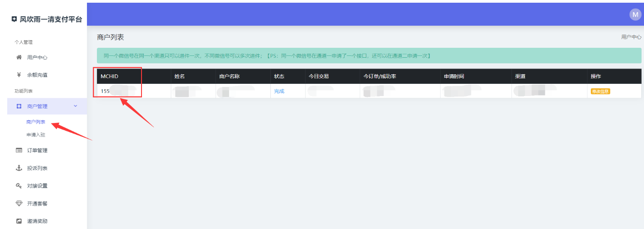
Task: Click the 今订单/成功率 column header
Action: pyautogui.click(x=379, y=76)
